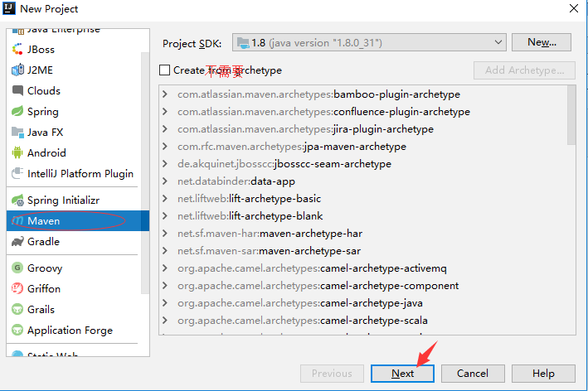Click the Android robot icon
588x391 pixels.
coord(17,152)
